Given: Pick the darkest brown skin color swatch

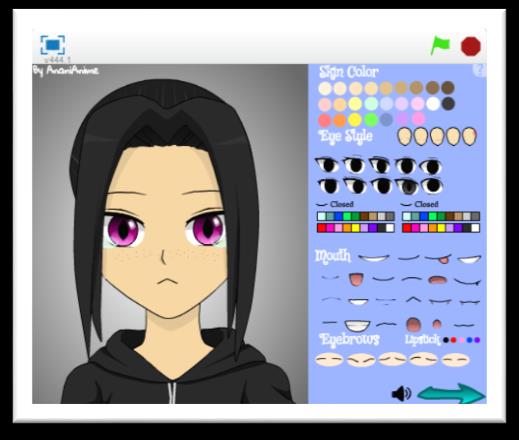Looking at the screenshot, I should click(x=448, y=88).
